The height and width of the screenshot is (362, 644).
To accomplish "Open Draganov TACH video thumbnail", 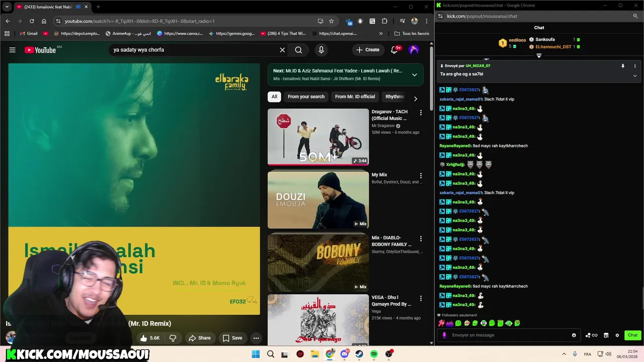I will [318, 137].
